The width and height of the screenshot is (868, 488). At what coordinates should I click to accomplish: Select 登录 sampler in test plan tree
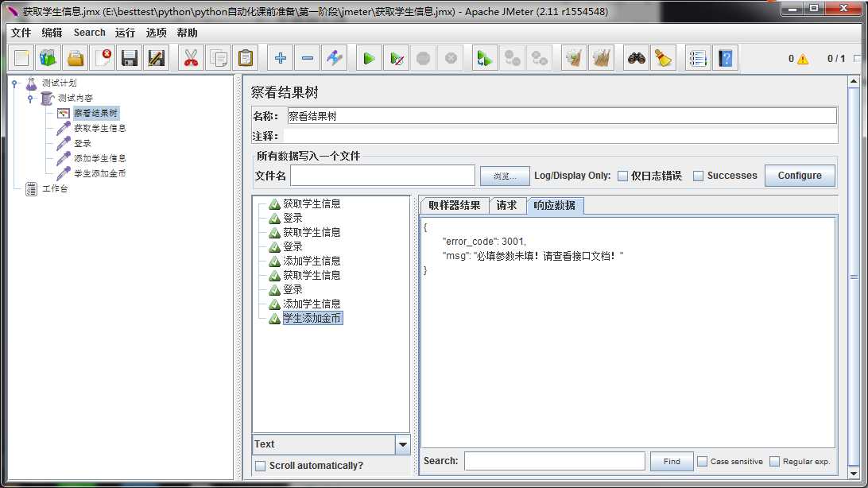(x=83, y=143)
